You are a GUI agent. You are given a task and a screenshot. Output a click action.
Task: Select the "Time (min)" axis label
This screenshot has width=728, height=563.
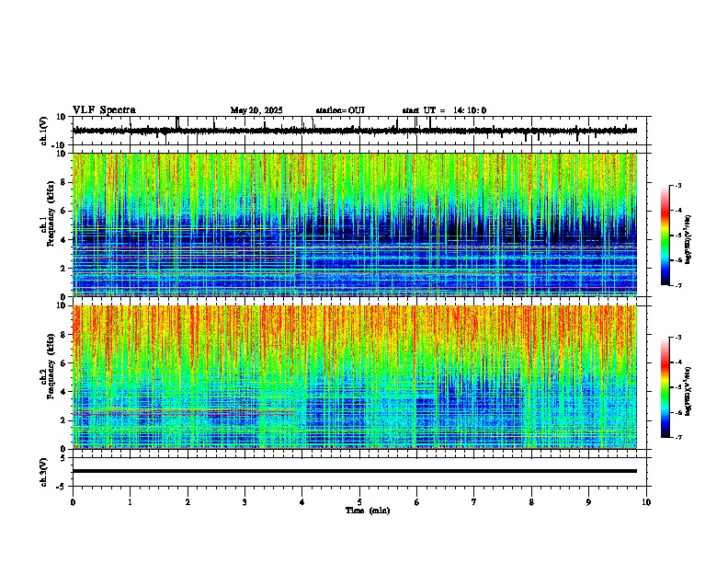[x=368, y=511]
